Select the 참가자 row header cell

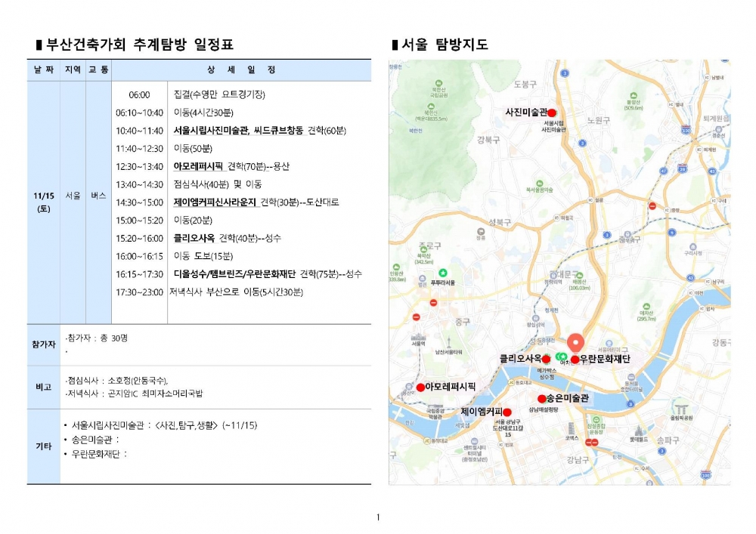click(43, 344)
